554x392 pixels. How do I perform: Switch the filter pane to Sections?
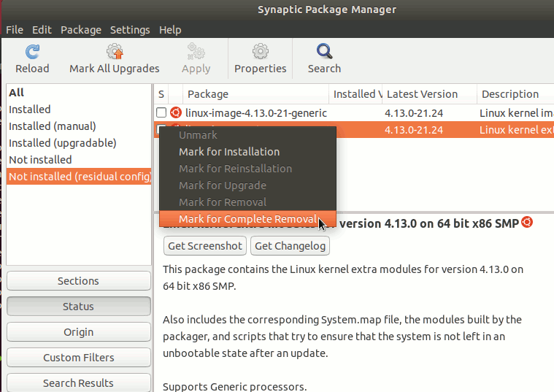pyautogui.click(x=78, y=281)
